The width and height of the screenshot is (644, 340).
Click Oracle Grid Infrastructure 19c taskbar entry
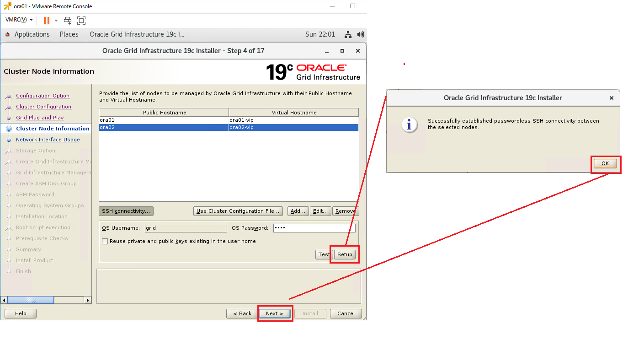tap(137, 34)
